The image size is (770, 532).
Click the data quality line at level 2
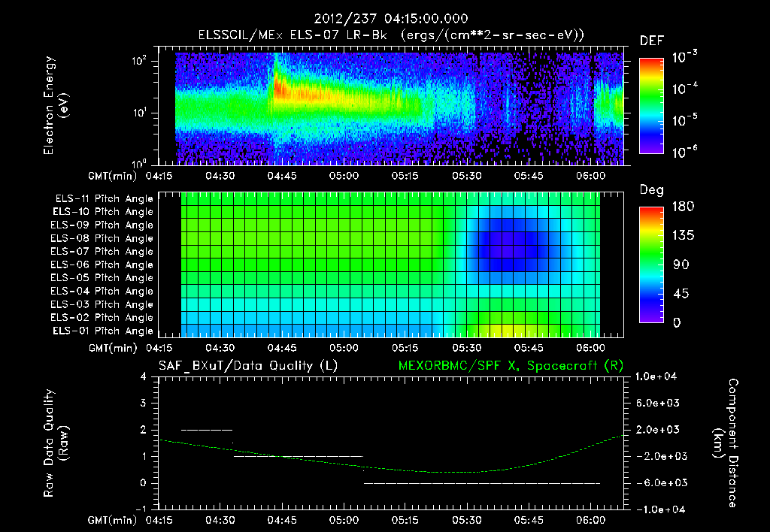pyautogui.click(x=207, y=430)
